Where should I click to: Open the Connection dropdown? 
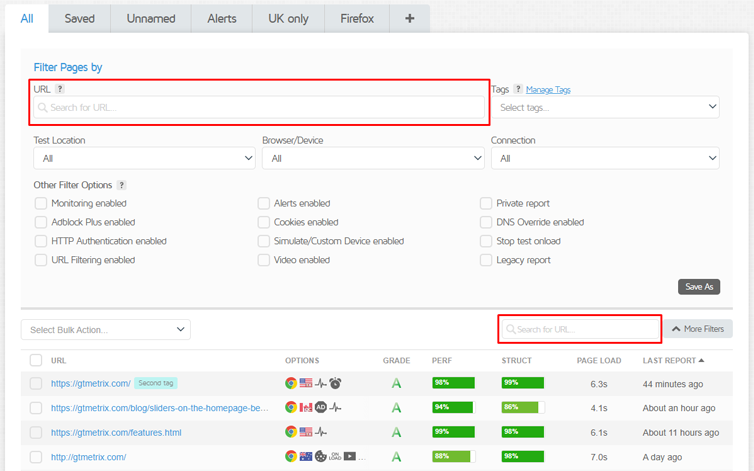tap(604, 158)
